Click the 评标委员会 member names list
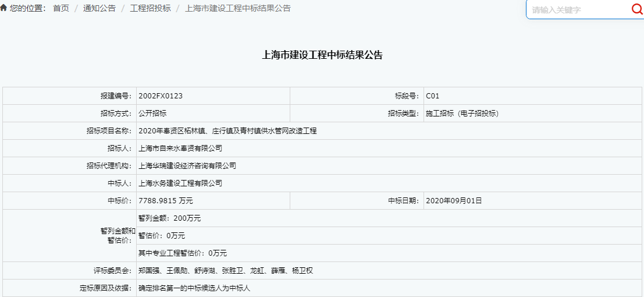Screen dimensions: 644x297 point(226,271)
